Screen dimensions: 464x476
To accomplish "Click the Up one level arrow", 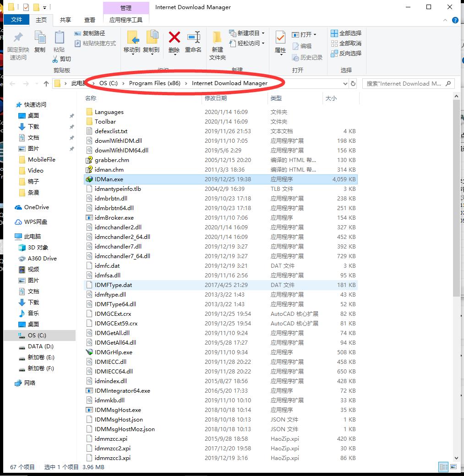I will [46, 83].
